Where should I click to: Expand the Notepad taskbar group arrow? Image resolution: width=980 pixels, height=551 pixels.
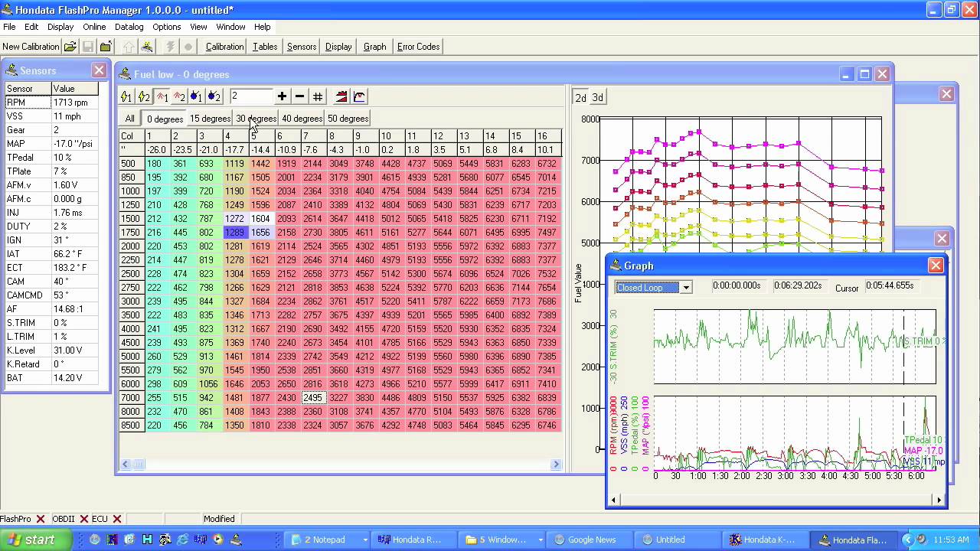tap(365, 540)
